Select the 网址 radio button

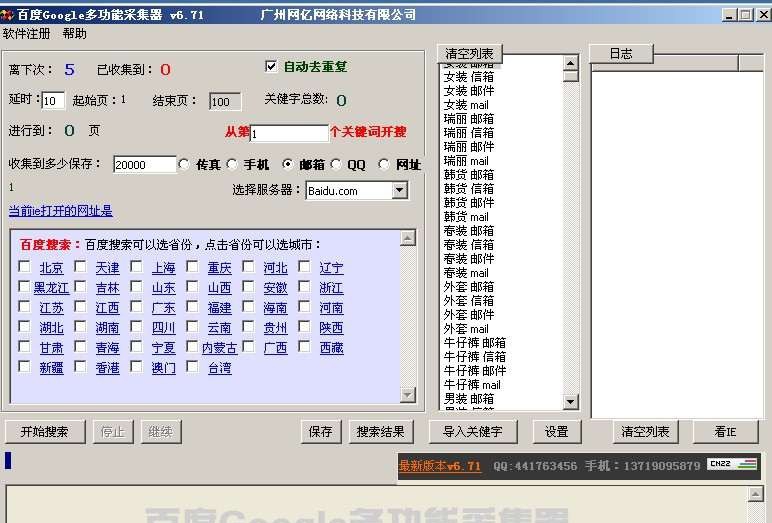(384, 164)
